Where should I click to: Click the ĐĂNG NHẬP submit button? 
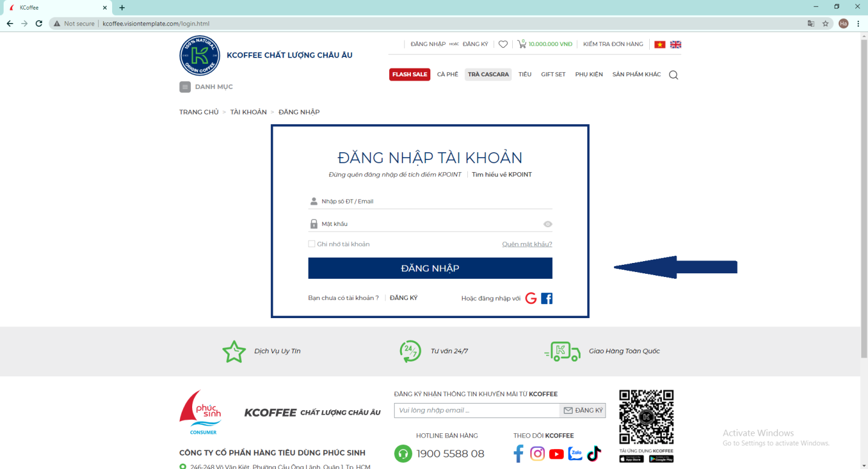[x=430, y=268]
